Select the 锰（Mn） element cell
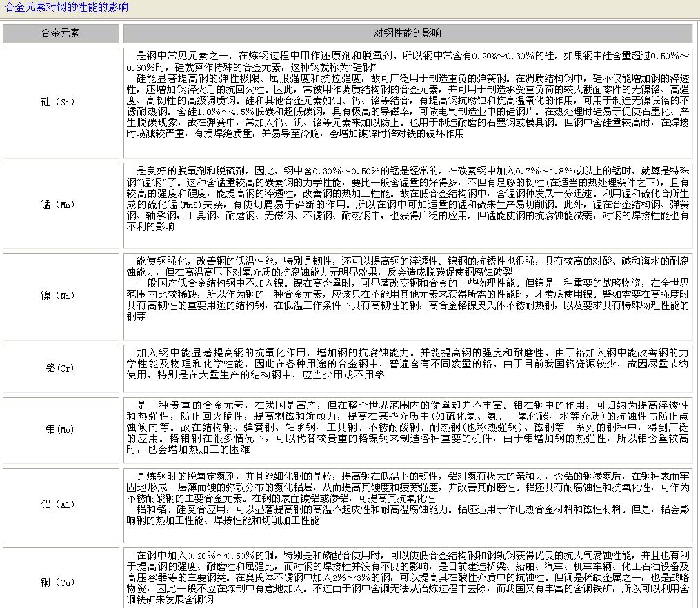This screenshot has width=700, height=608. click(x=61, y=205)
